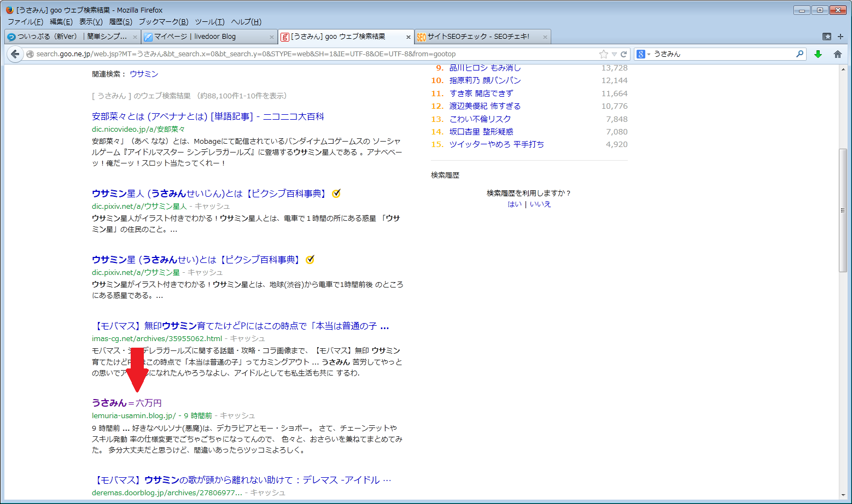The width and height of the screenshot is (852, 504).
Task: Click ranking item こわい不倫リスク
Action: pyautogui.click(x=480, y=119)
